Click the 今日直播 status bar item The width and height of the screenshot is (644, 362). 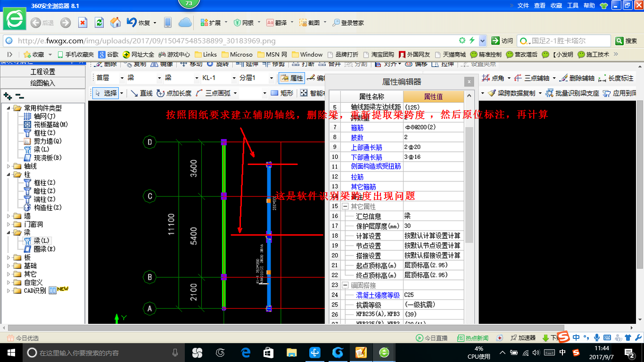pos(432,338)
